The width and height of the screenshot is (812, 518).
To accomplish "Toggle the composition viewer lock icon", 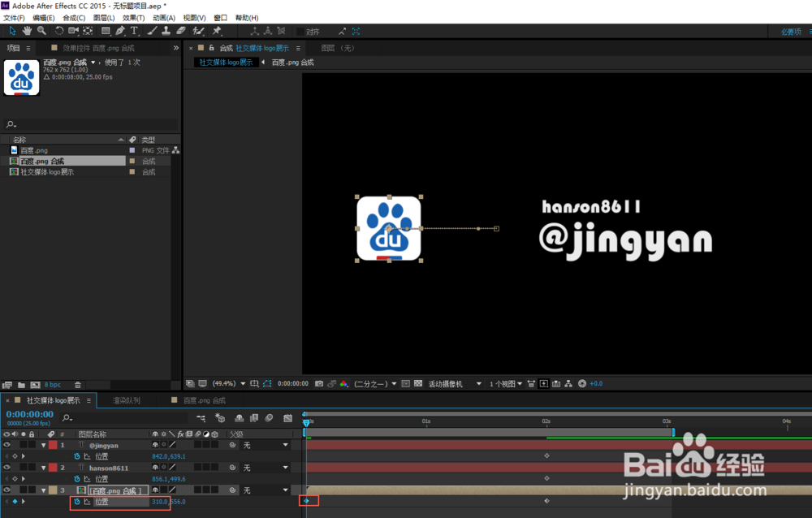I will [211, 48].
